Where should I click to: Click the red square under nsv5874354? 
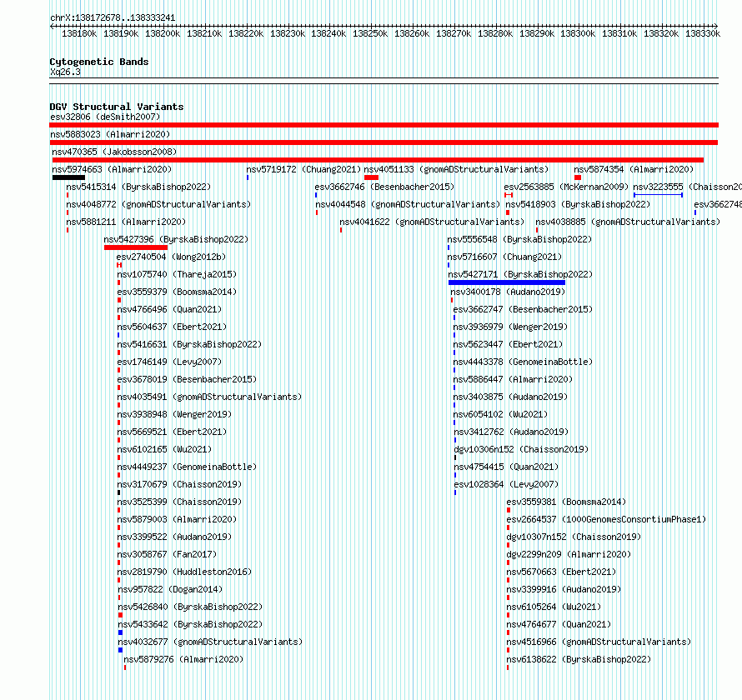[x=578, y=177]
